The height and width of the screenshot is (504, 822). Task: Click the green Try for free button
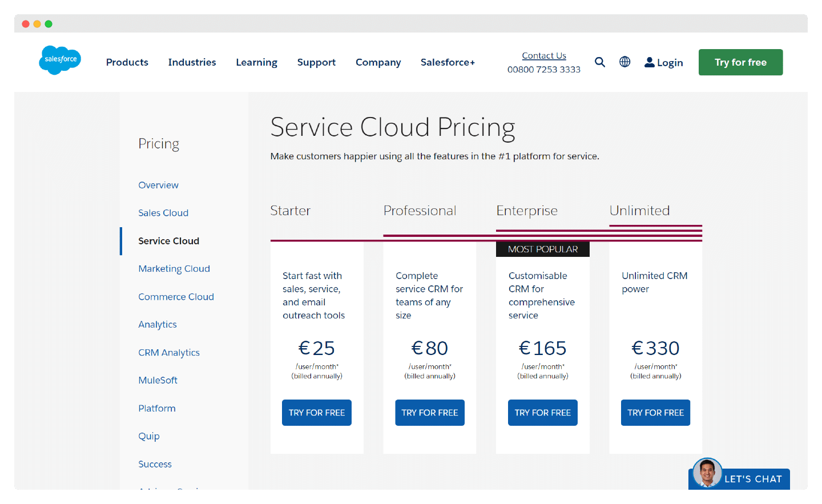coord(740,62)
